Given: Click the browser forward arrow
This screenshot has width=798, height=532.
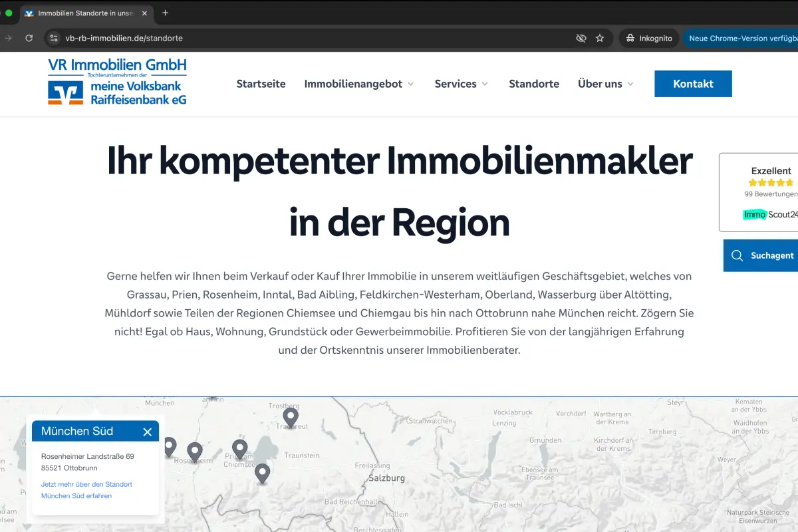Looking at the screenshot, I should [8, 39].
